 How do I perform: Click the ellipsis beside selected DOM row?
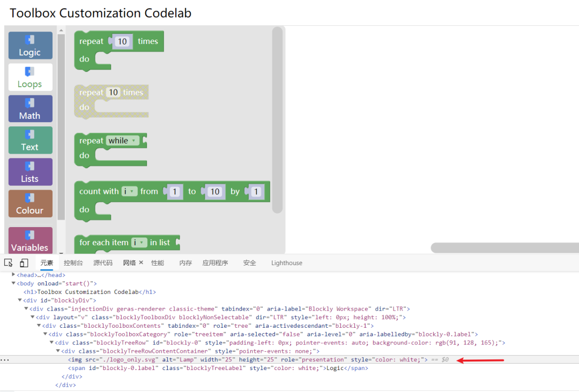click(4, 359)
